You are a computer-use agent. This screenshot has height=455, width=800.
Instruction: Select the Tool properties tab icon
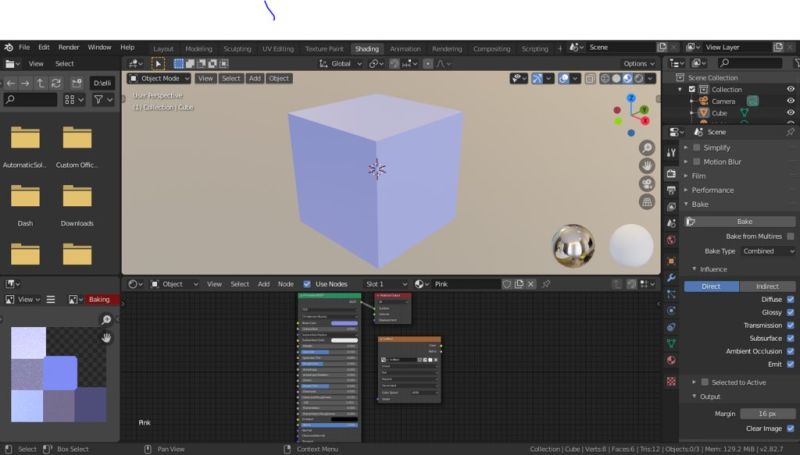(671, 153)
